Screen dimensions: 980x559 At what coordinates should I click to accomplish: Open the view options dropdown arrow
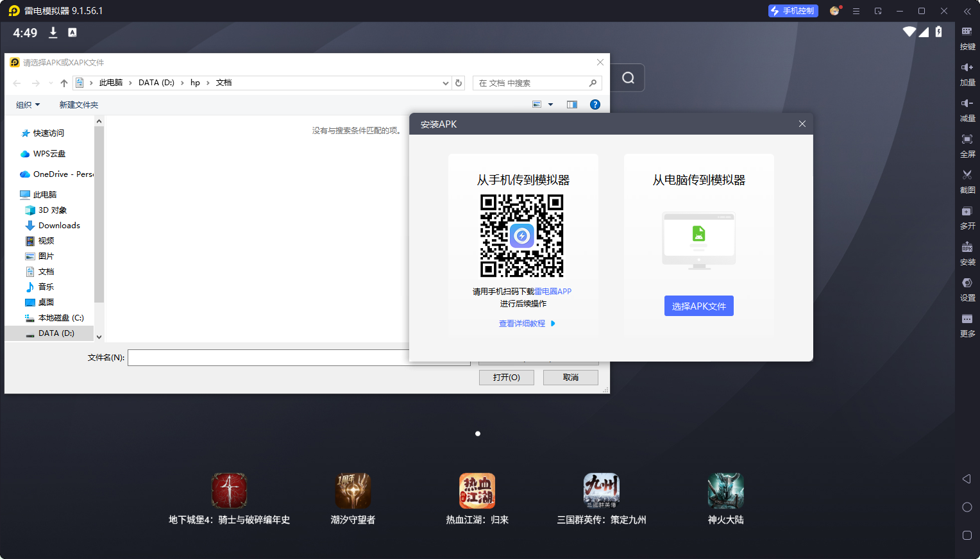pos(549,104)
